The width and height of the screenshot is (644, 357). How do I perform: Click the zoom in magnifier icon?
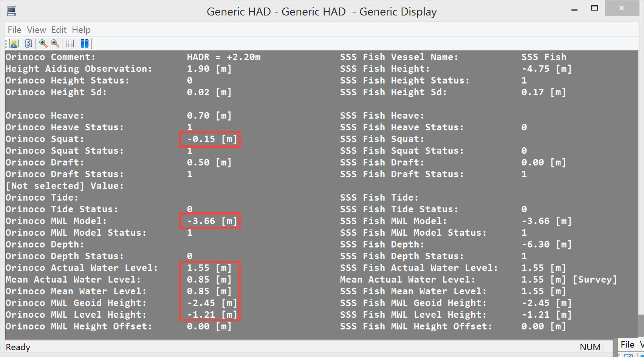[43, 43]
